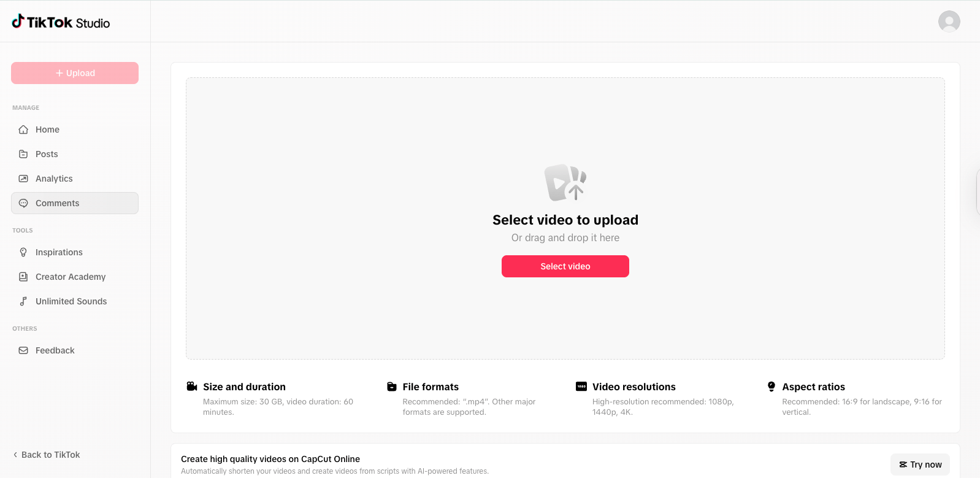Click the Aspect ratios bulb icon
This screenshot has width=980, height=478.
771,387
